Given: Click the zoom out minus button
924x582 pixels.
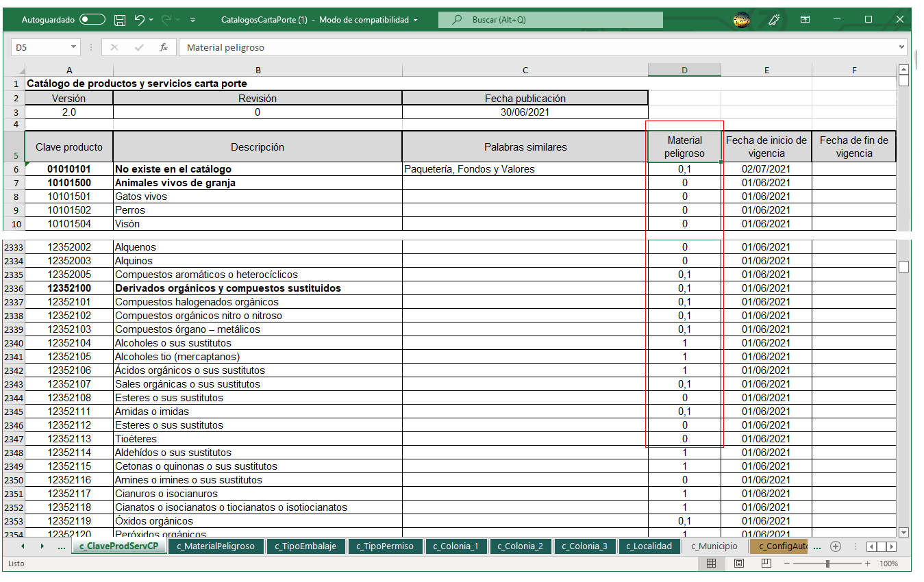Looking at the screenshot, I should (786, 564).
